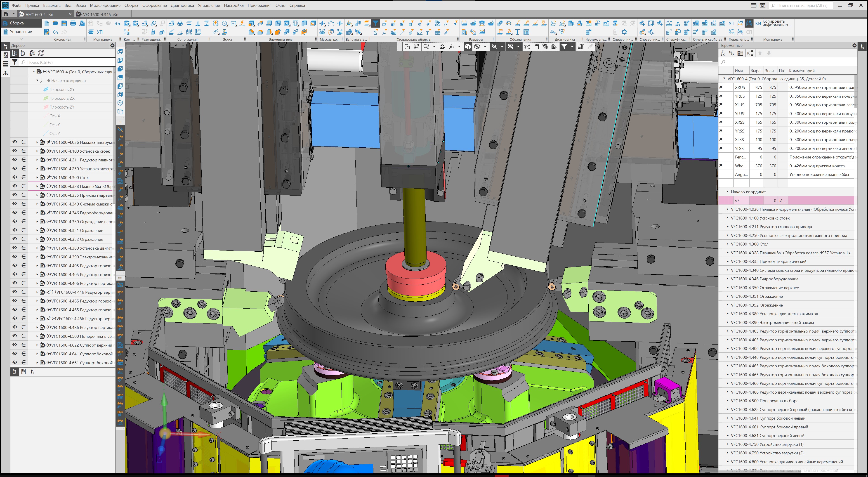Expand VFC1600-4.100 Установка стоек tree node
The height and width of the screenshot is (477, 868).
(37, 151)
